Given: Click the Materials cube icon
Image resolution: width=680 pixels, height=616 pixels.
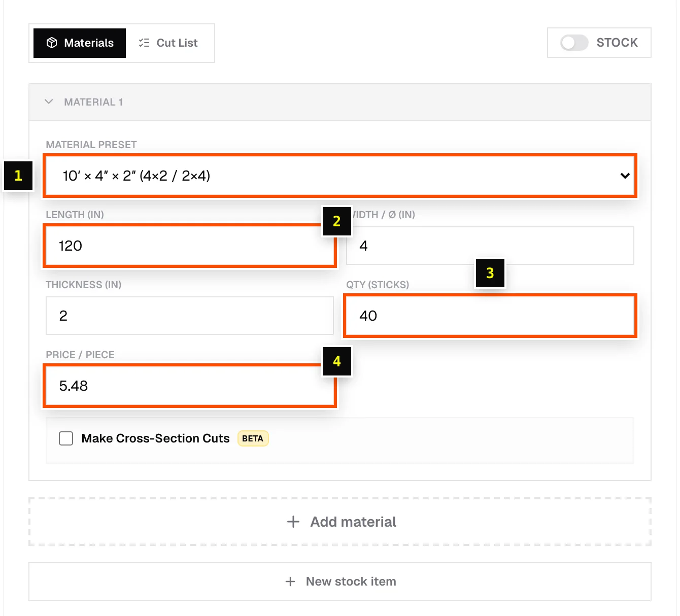Looking at the screenshot, I should click(52, 43).
